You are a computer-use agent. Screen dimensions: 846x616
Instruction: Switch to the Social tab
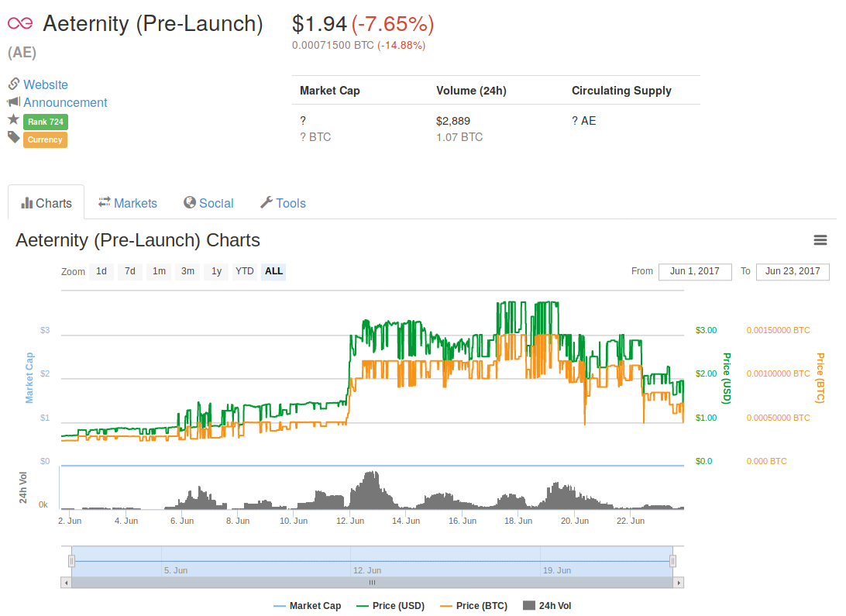coord(209,203)
